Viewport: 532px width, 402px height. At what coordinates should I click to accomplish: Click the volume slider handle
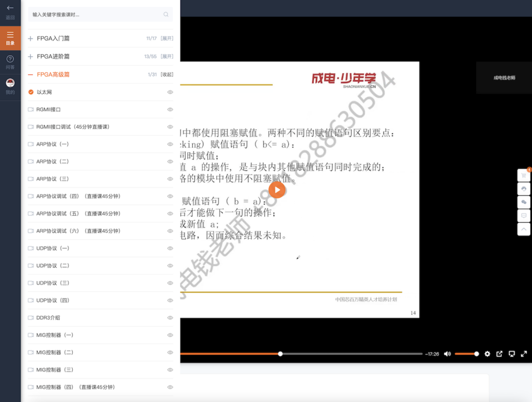[476, 354]
